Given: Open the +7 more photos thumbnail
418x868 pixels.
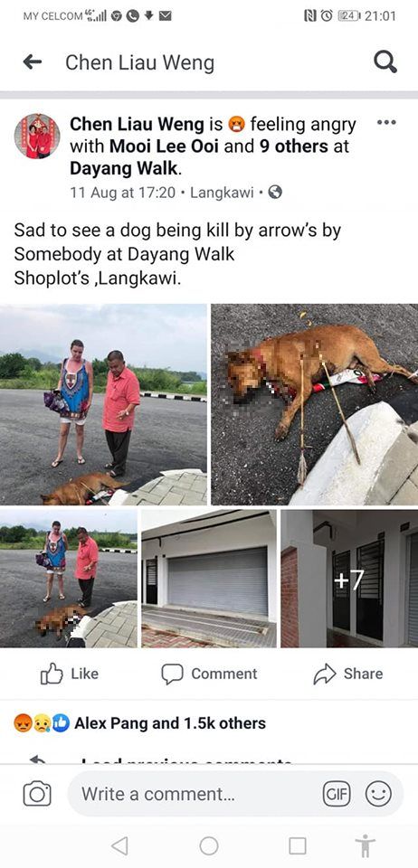Looking at the screenshot, I should point(349,579).
